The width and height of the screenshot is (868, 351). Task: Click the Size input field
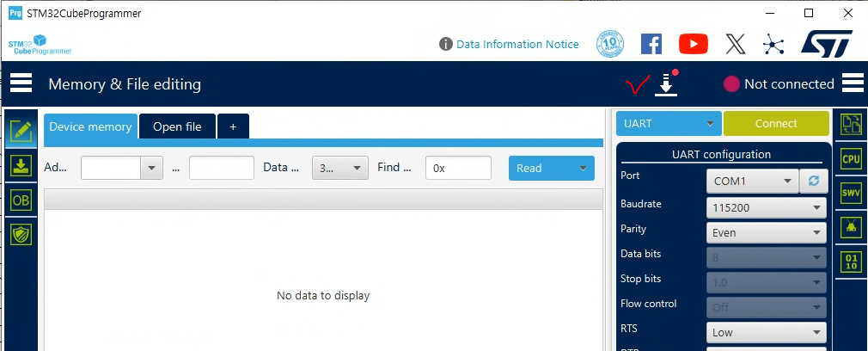click(222, 168)
